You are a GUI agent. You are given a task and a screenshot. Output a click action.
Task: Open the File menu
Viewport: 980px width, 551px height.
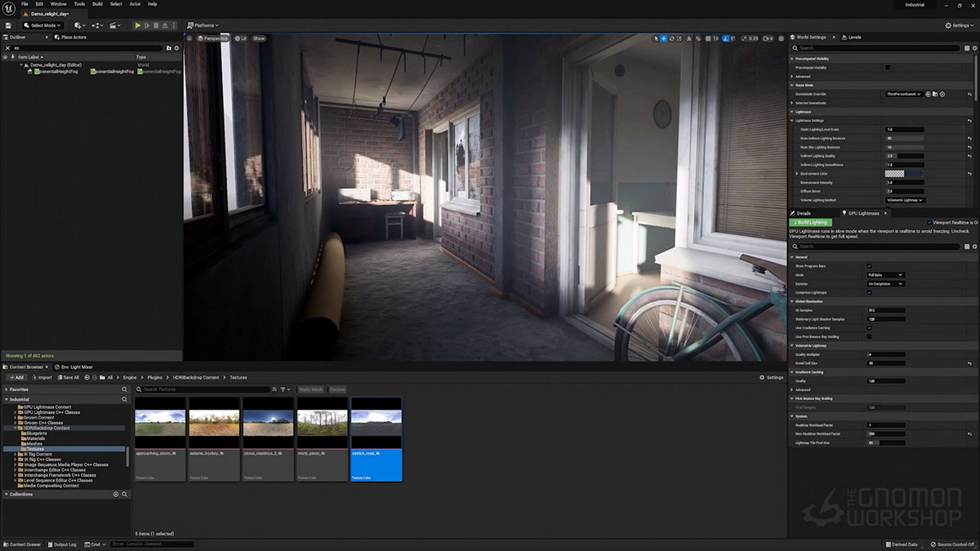24,4
